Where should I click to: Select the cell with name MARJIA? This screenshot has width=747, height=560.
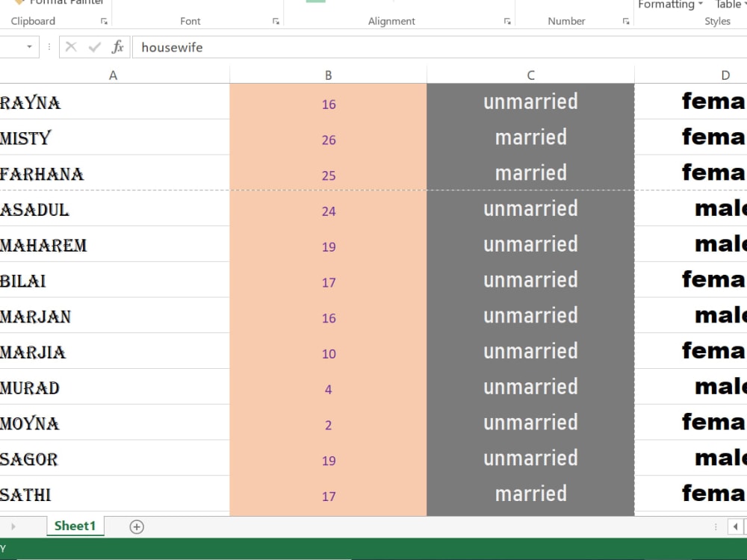pos(114,352)
